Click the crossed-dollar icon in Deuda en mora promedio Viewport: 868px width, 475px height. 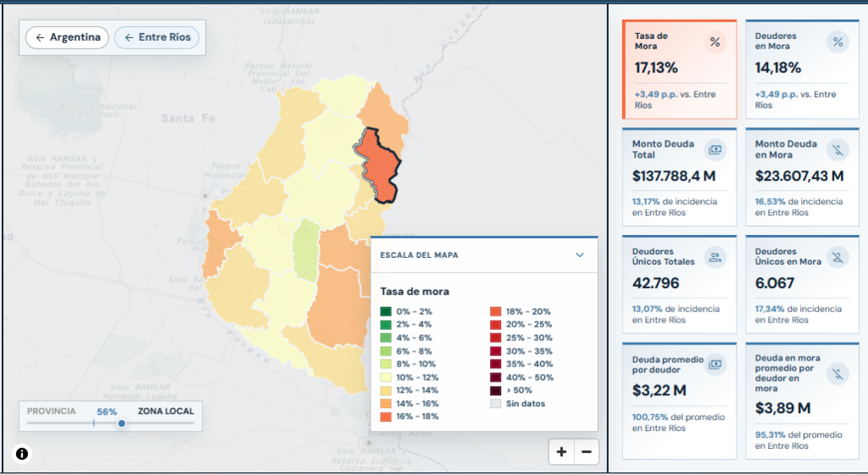click(x=837, y=374)
